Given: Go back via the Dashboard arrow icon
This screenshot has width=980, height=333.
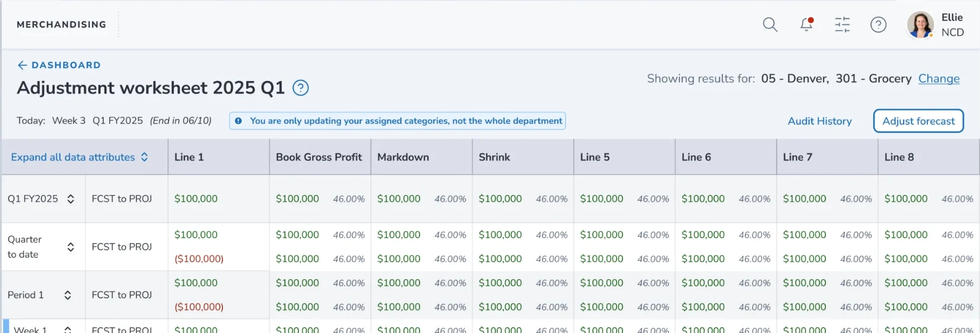Looking at the screenshot, I should pos(23,65).
